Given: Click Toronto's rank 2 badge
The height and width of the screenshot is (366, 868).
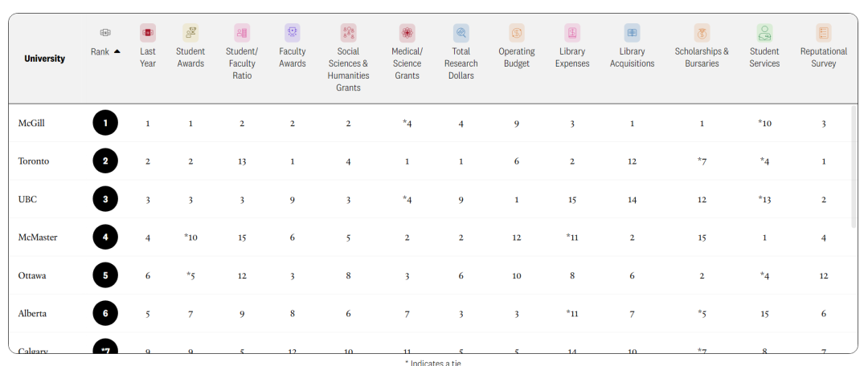Looking at the screenshot, I should click(x=105, y=161).
